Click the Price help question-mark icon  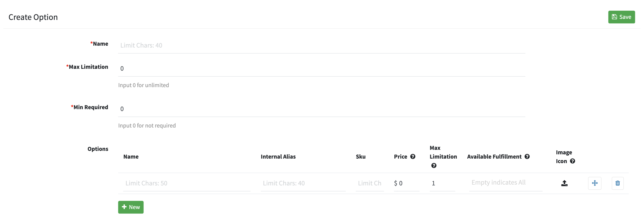click(413, 156)
